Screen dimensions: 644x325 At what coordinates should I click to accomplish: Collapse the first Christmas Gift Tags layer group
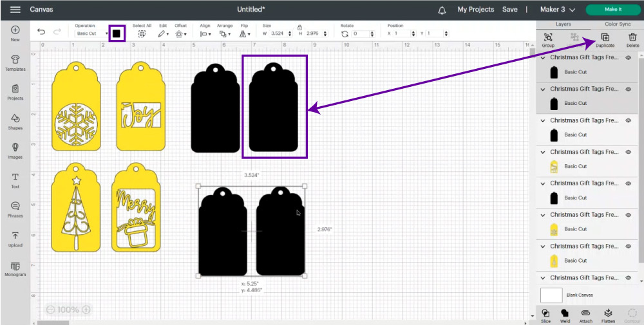(543, 57)
